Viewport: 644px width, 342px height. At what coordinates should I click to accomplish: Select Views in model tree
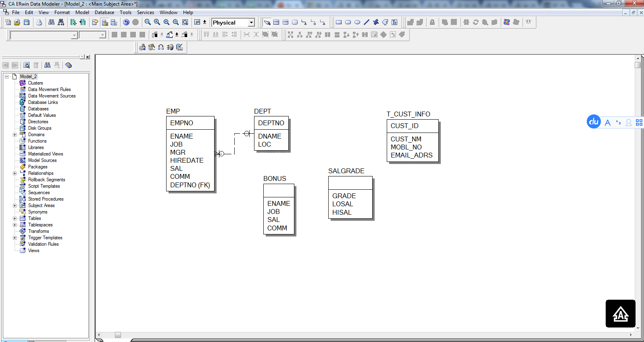[x=33, y=251]
